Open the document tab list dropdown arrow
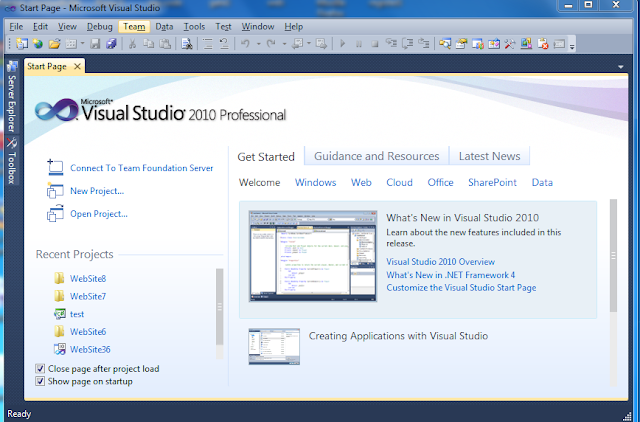 click(620, 67)
